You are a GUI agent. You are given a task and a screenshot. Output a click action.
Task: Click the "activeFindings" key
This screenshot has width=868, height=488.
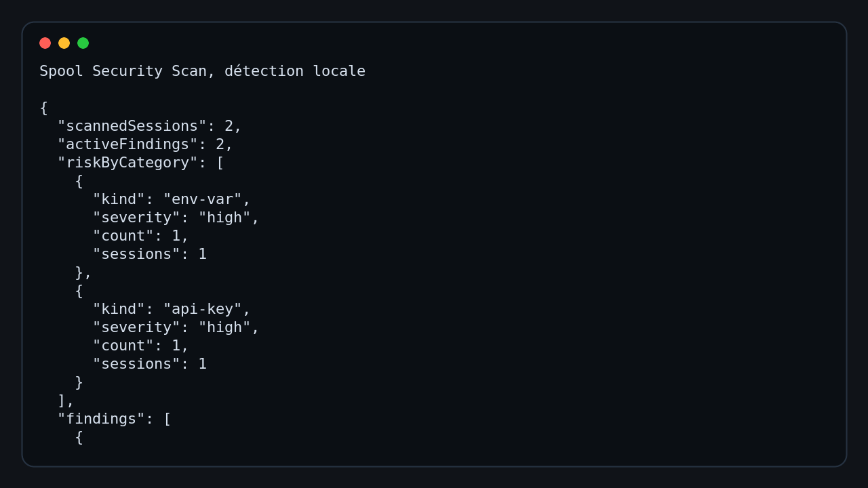pos(127,144)
